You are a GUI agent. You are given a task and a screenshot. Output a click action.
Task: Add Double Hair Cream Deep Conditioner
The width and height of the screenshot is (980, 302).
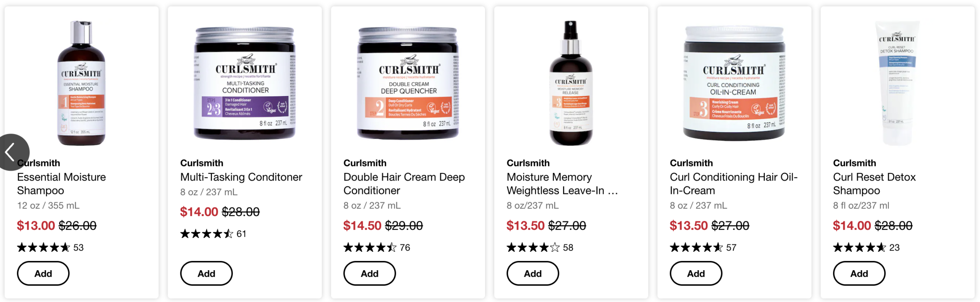pyautogui.click(x=369, y=274)
